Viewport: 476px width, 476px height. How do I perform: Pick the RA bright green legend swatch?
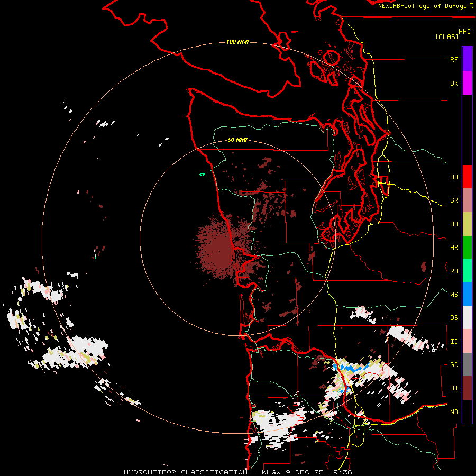click(x=467, y=271)
